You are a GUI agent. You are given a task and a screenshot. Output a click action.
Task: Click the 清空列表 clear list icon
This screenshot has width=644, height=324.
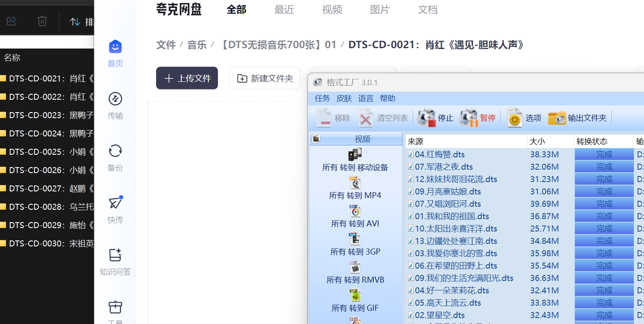[366, 118]
